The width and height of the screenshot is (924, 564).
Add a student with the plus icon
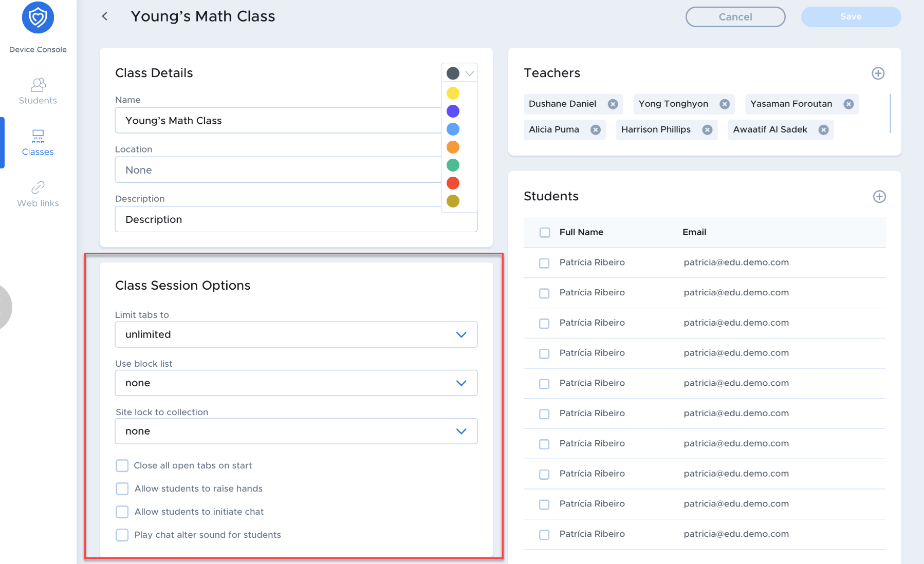(x=879, y=197)
